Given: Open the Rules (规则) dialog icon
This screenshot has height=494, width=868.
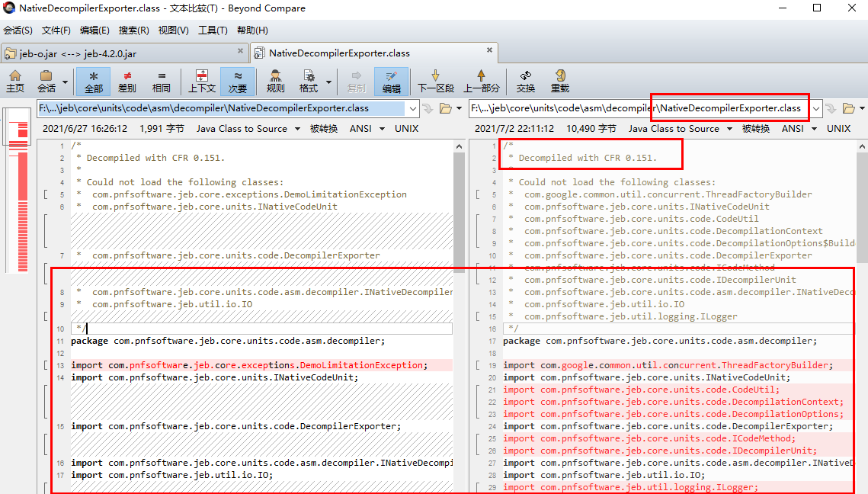Looking at the screenshot, I should coord(275,81).
